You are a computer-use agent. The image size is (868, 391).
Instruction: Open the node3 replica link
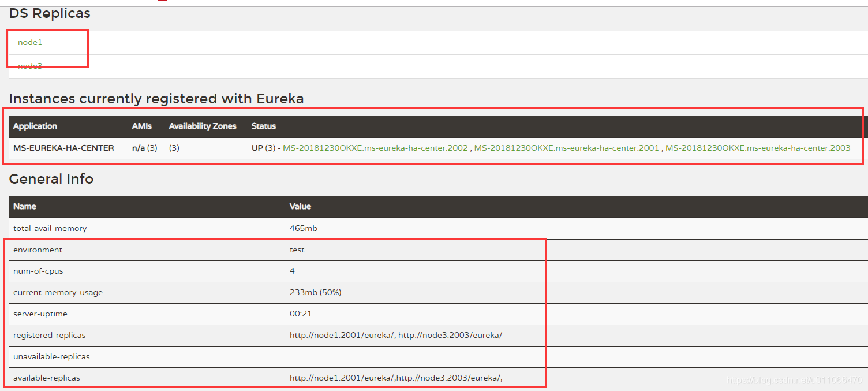pyautogui.click(x=30, y=66)
